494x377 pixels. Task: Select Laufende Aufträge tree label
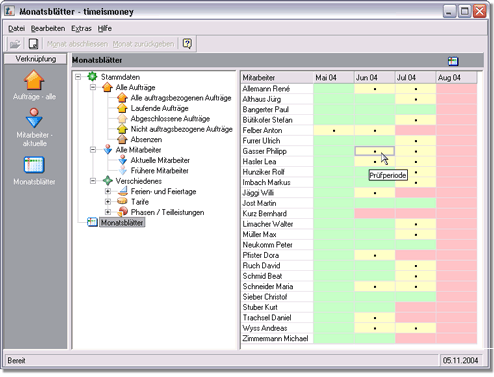coord(159,108)
